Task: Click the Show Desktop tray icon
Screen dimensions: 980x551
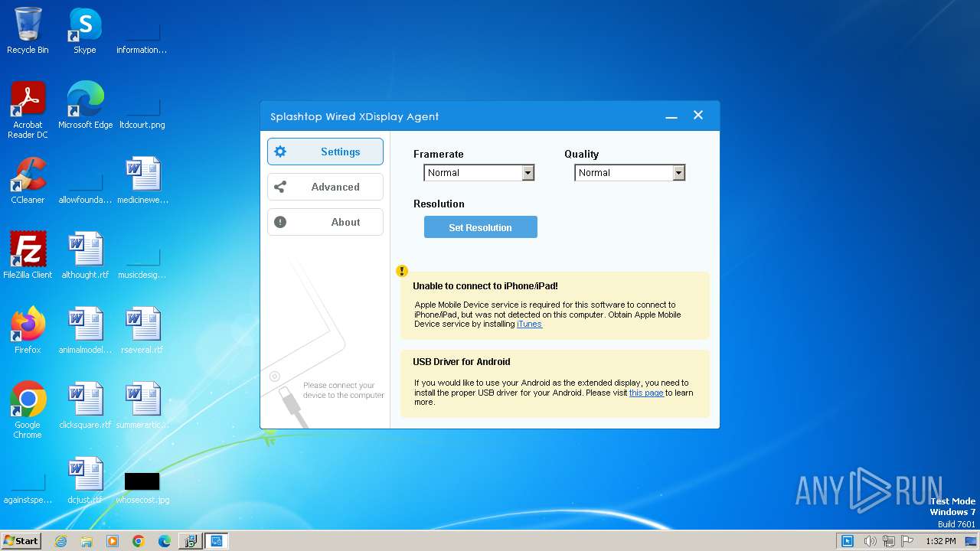Action: pyautogui.click(x=972, y=541)
